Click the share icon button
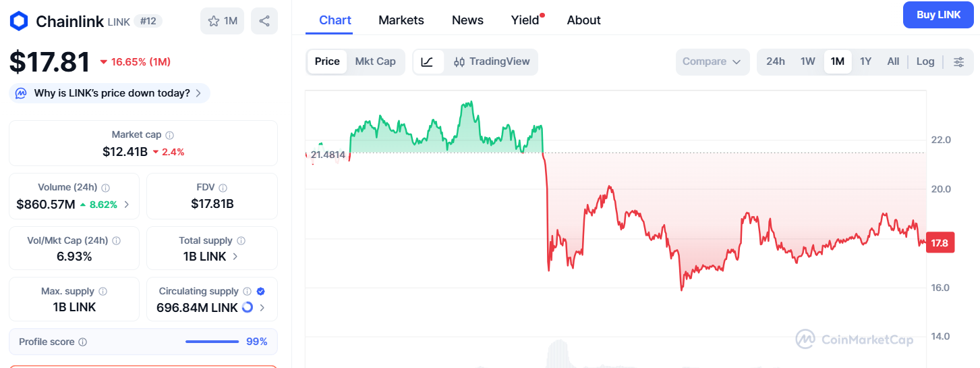Image resolution: width=980 pixels, height=368 pixels. tap(264, 21)
